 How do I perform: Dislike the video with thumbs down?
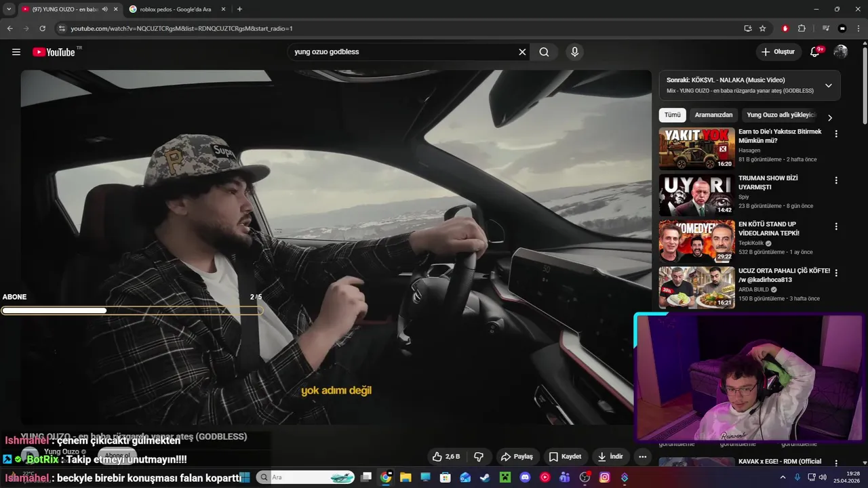click(x=479, y=457)
